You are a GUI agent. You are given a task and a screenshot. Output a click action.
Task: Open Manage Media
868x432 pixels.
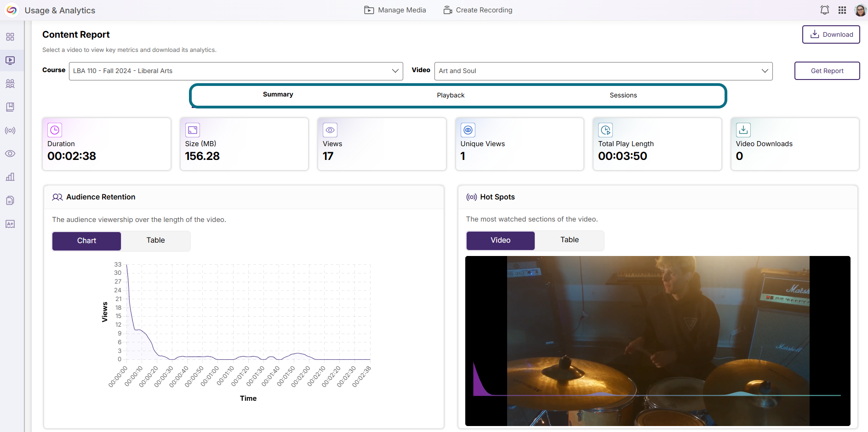point(395,10)
